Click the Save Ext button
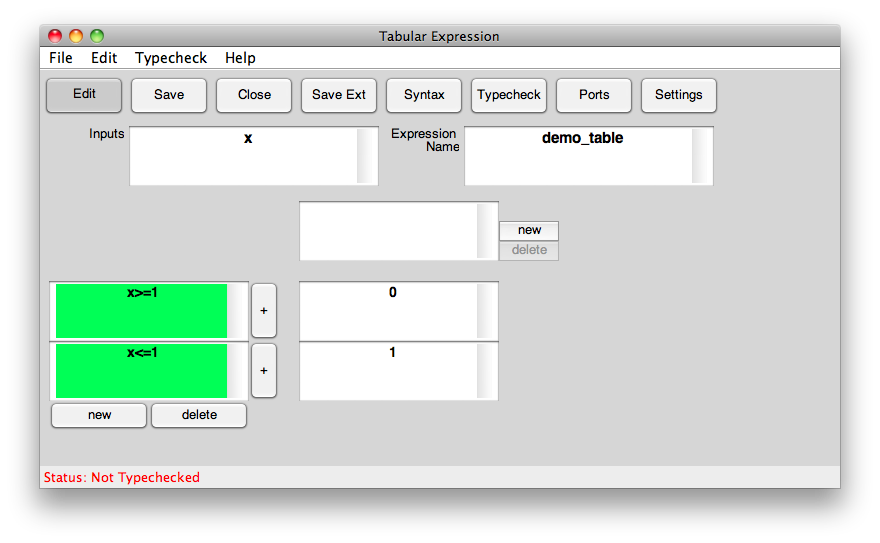 pos(339,95)
